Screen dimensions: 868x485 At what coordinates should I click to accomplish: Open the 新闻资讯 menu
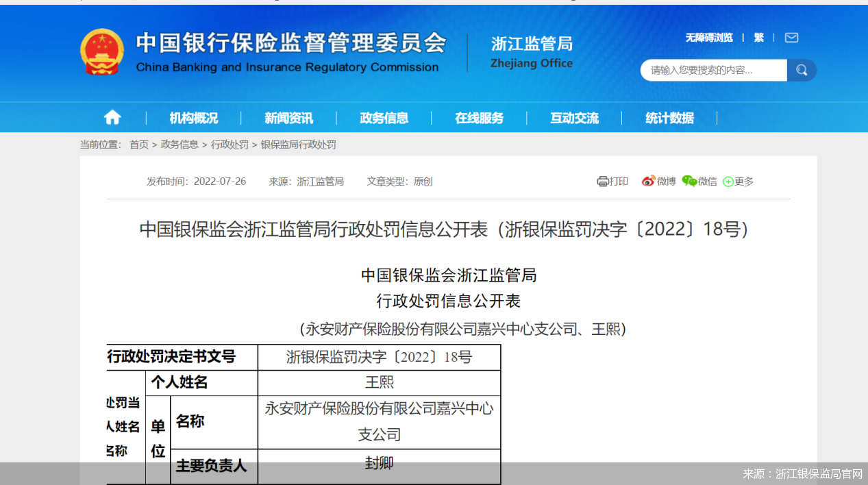288,118
